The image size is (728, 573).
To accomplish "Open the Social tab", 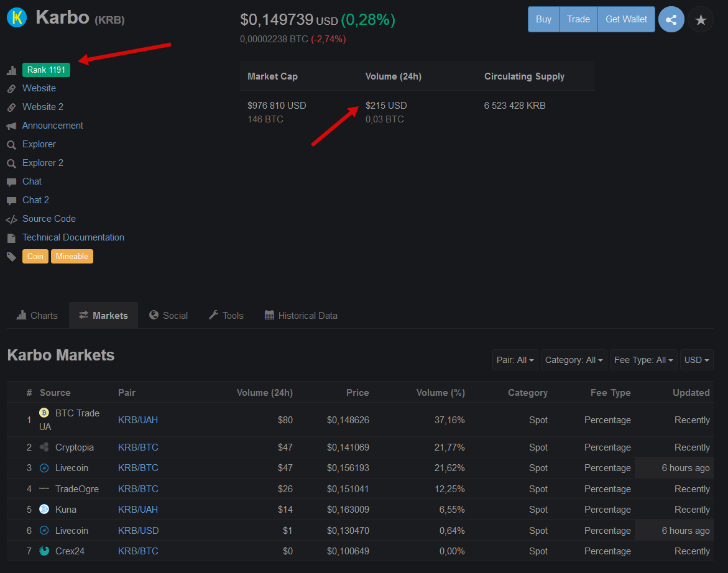I will [x=168, y=316].
